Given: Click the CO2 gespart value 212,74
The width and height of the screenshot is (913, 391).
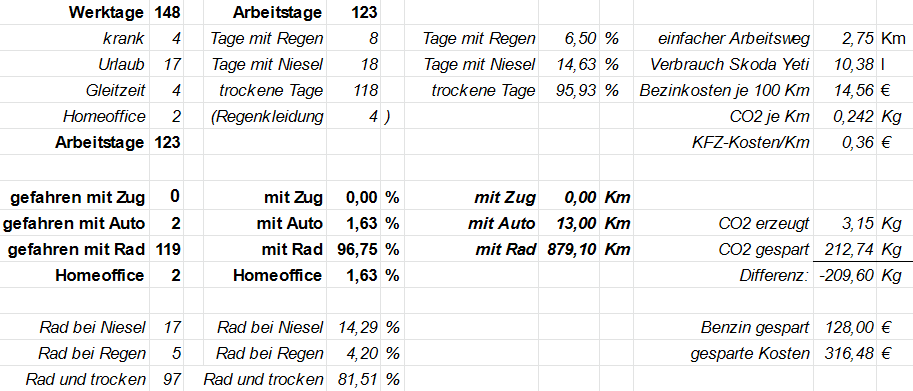Looking at the screenshot, I should (845, 250).
